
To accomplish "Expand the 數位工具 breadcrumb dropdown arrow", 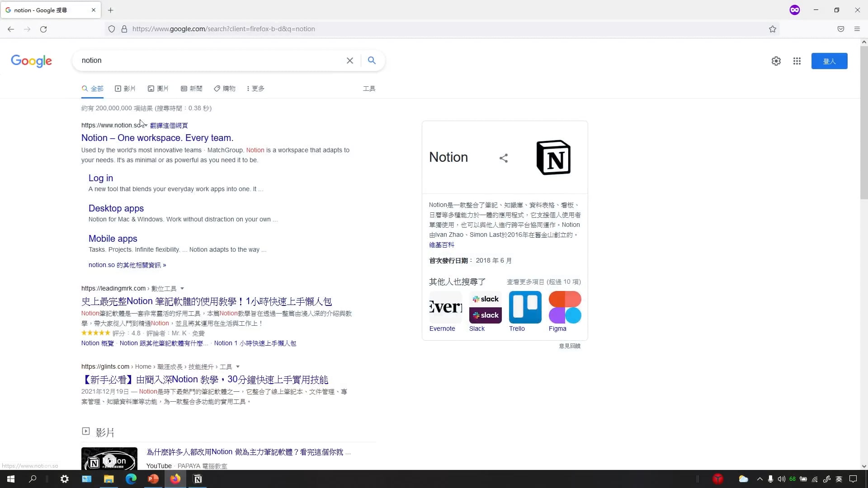I will tap(182, 288).
